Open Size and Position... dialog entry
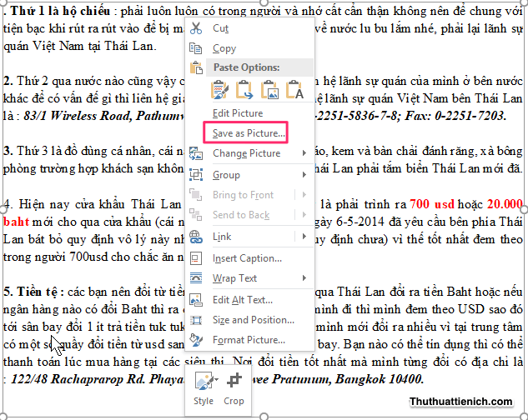The width and height of the screenshot is (528, 420). pyautogui.click(x=254, y=320)
